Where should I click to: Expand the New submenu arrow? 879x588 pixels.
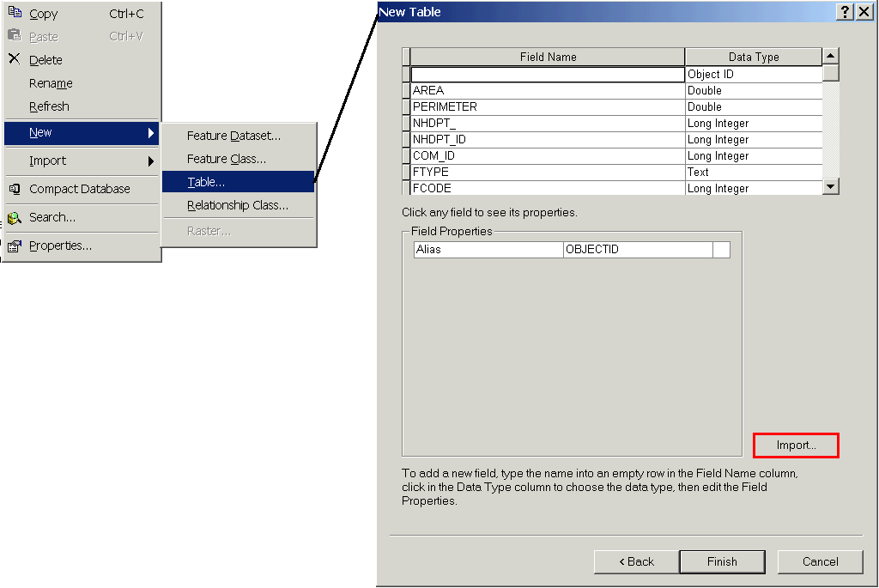[x=151, y=133]
